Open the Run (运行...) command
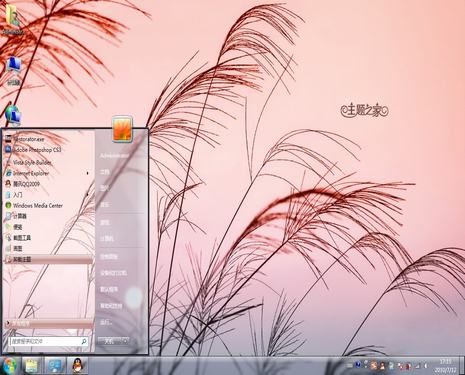 point(106,322)
